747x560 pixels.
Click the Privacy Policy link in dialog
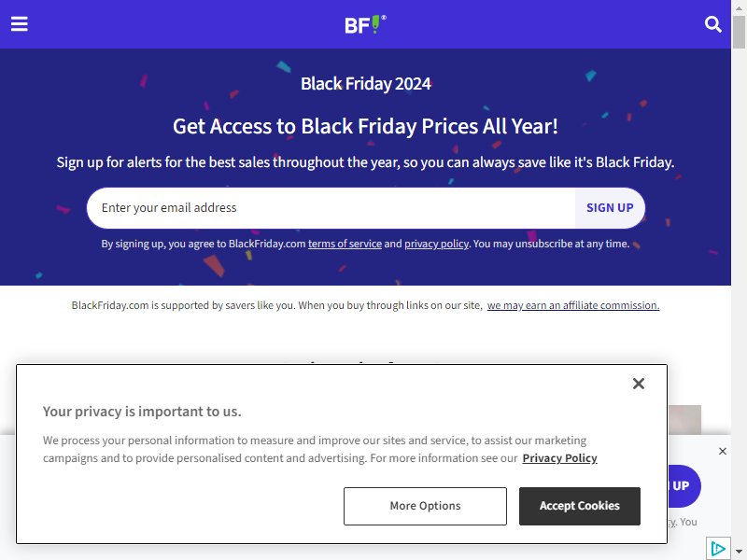tap(559, 458)
